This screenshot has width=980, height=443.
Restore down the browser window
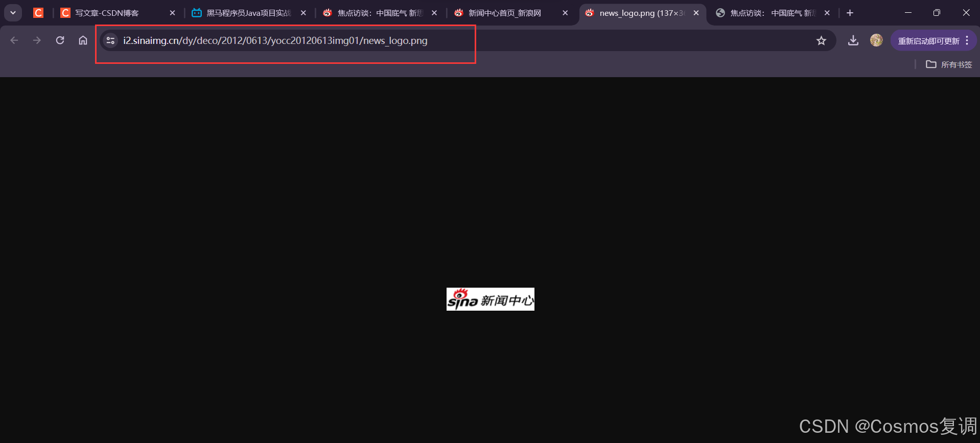pos(937,13)
